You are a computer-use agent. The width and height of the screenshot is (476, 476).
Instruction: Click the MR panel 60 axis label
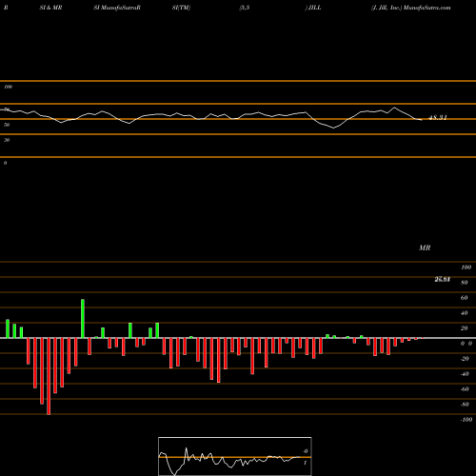[465, 298]
